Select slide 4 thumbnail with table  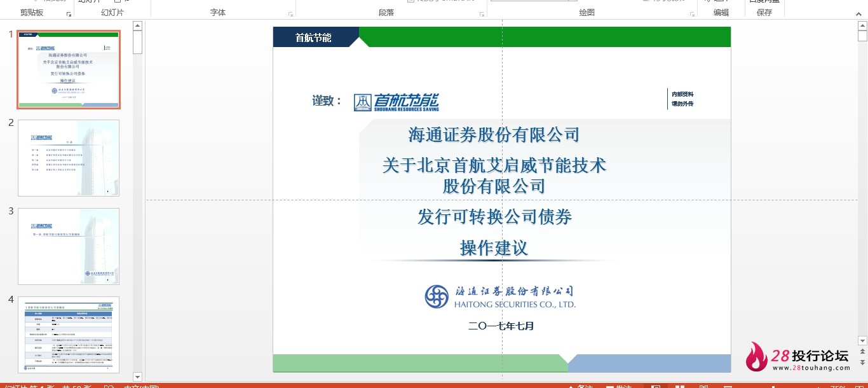(69, 335)
